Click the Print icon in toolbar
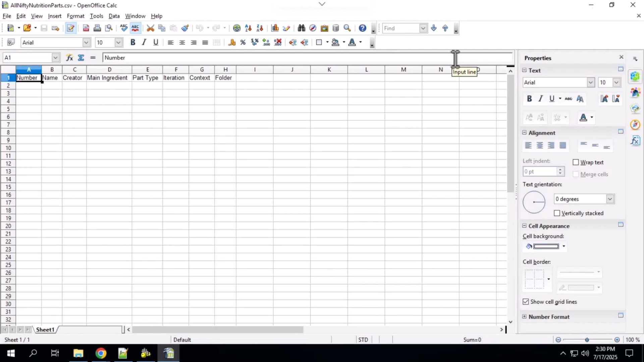This screenshot has height=362, width=644. (97, 28)
